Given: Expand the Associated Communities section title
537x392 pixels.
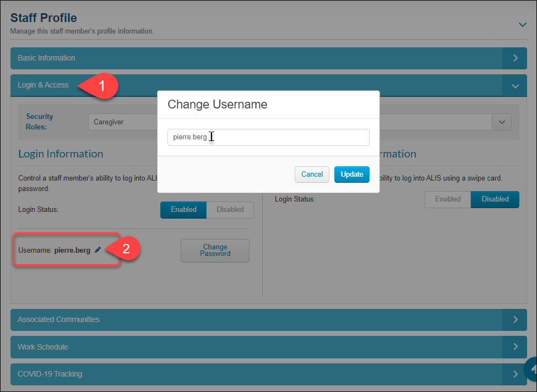Looking at the screenshot, I should 59,319.
